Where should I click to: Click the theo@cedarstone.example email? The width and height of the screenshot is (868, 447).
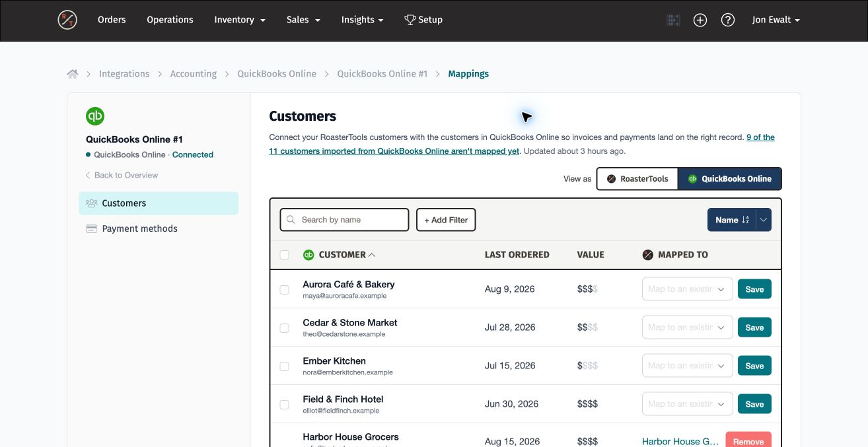(x=344, y=334)
